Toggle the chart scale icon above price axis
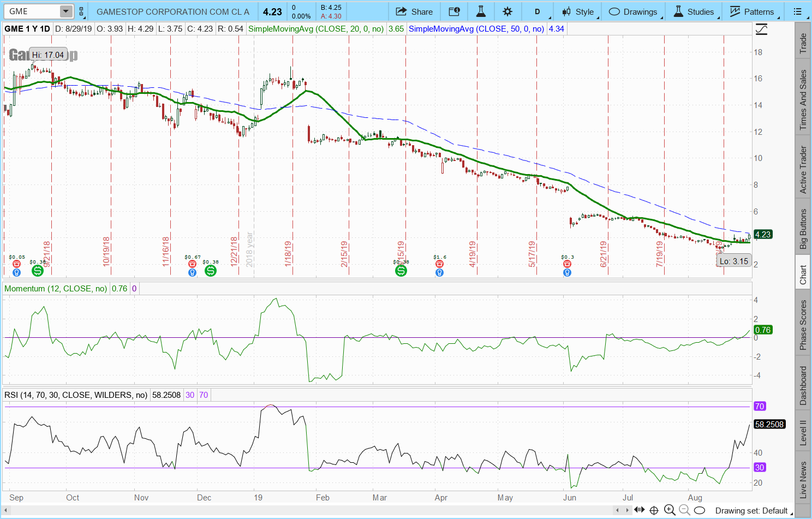This screenshot has height=519, width=812. click(761, 29)
